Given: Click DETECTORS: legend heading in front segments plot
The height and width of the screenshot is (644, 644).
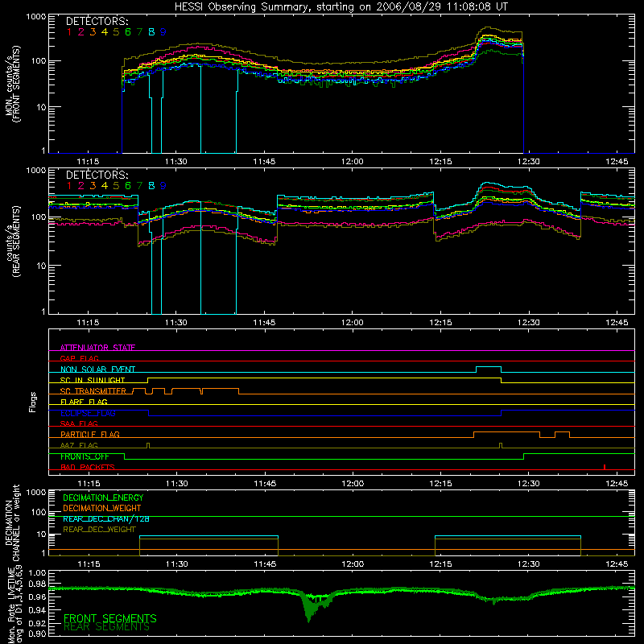Looking at the screenshot, I should pos(97,21).
